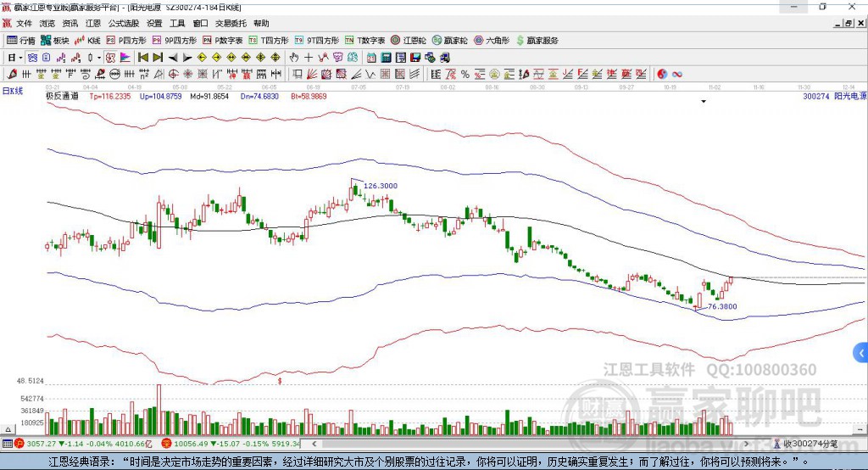
Task: Open the 交易委托 menu
Action: (x=231, y=23)
